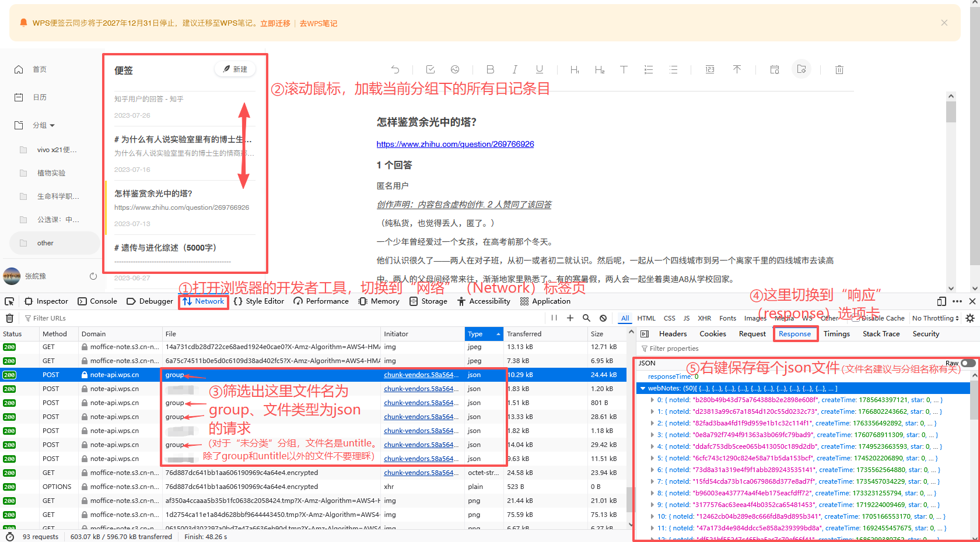This screenshot has width=980, height=542.
Task: Open the request blocking icon
Action: [603, 318]
